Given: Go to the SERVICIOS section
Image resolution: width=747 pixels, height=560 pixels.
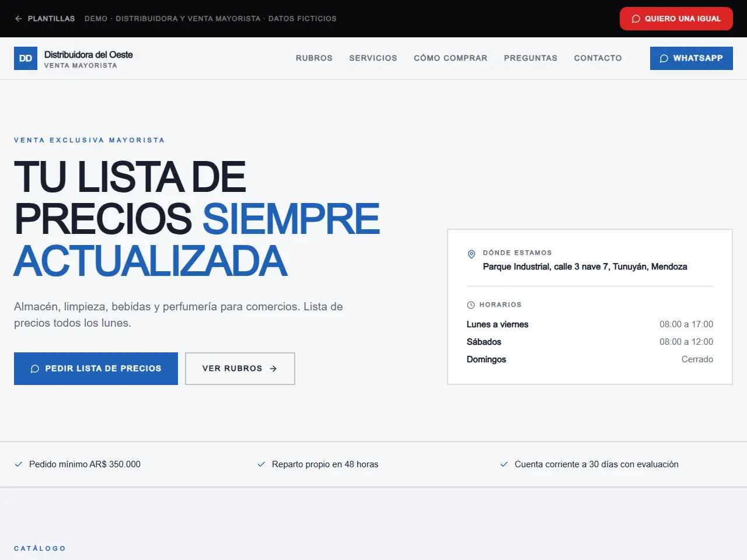Looking at the screenshot, I should click(373, 58).
